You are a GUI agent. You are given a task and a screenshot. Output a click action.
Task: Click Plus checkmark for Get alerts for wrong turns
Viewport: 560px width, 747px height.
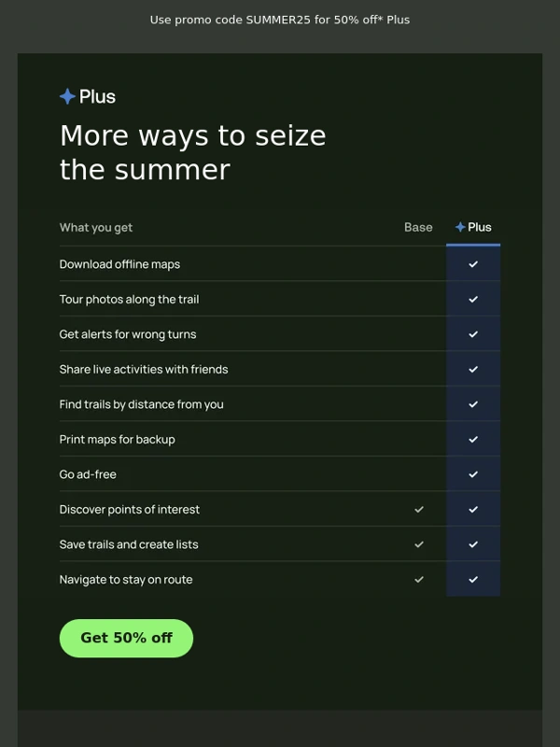[473, 334]
